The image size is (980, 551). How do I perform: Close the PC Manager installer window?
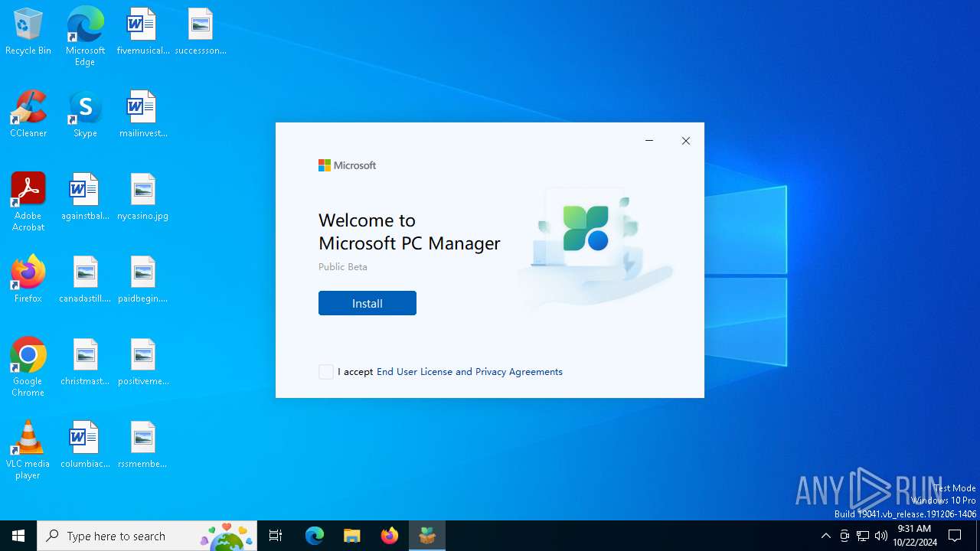tap(686, 141)
